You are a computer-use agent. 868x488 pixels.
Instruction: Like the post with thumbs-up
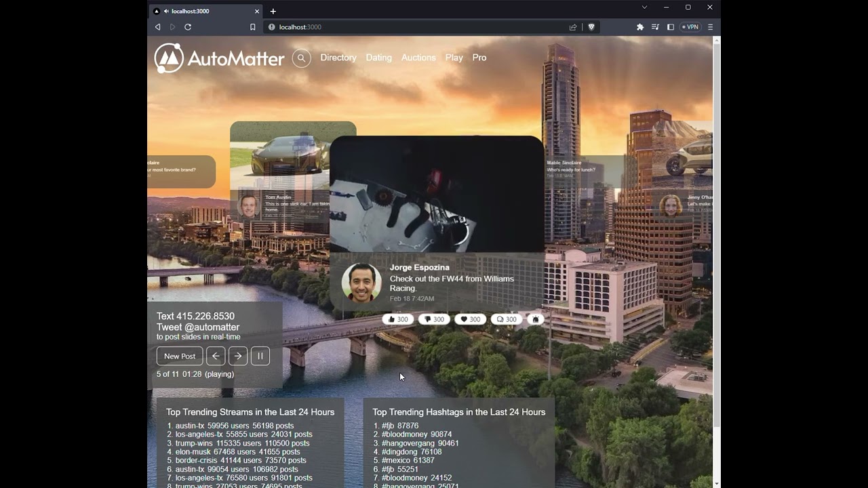(x=398, y=319)
